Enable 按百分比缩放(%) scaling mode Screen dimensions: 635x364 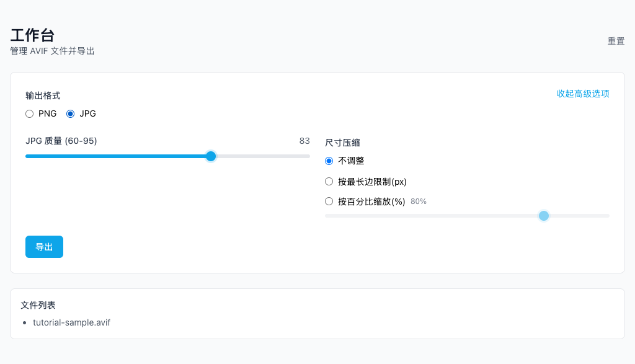tap(329, 201)
